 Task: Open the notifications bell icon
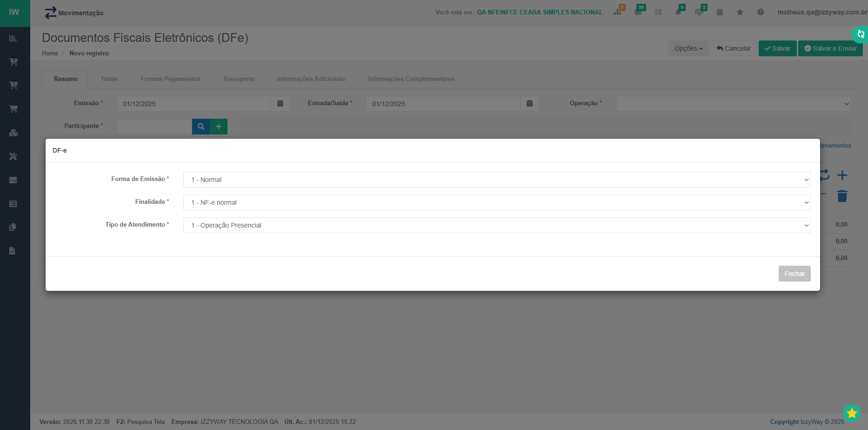678,12
